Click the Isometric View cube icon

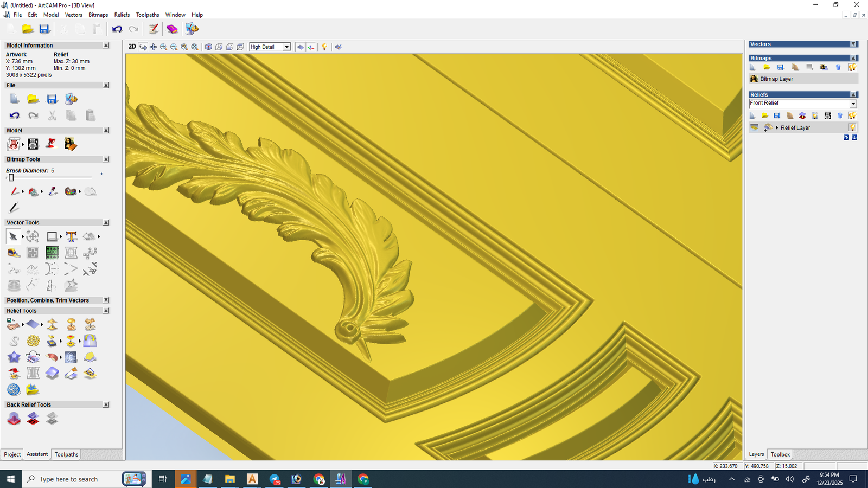pyautogui.click(x=208, y=47)
